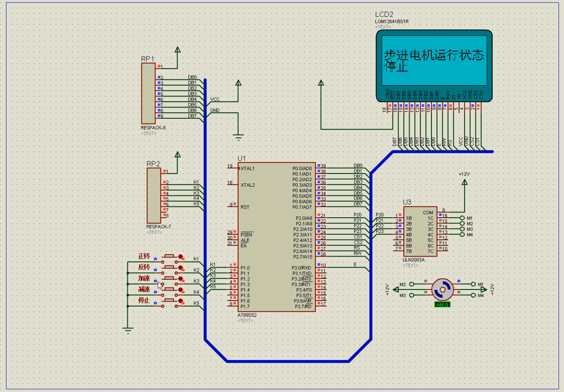Push the 加速 (speed up) button switch
This screenshot has width=564, height=392.
point(169,278)
